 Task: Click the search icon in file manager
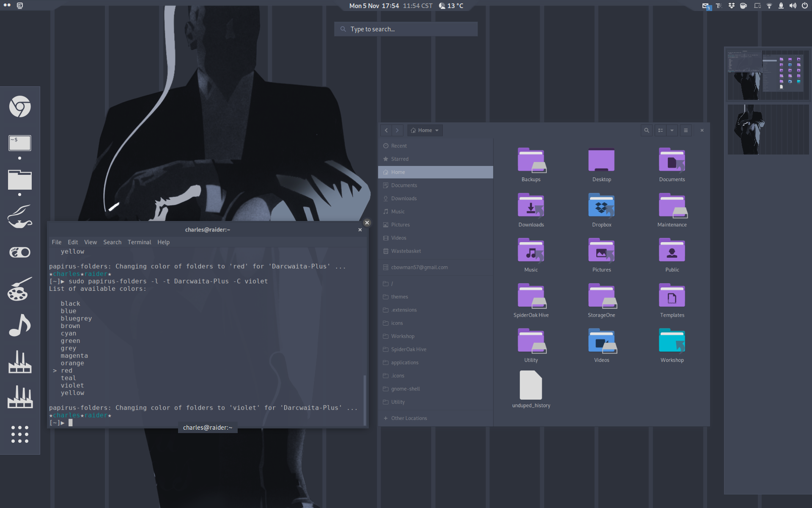pyautogui.click(x=646, y=130)
